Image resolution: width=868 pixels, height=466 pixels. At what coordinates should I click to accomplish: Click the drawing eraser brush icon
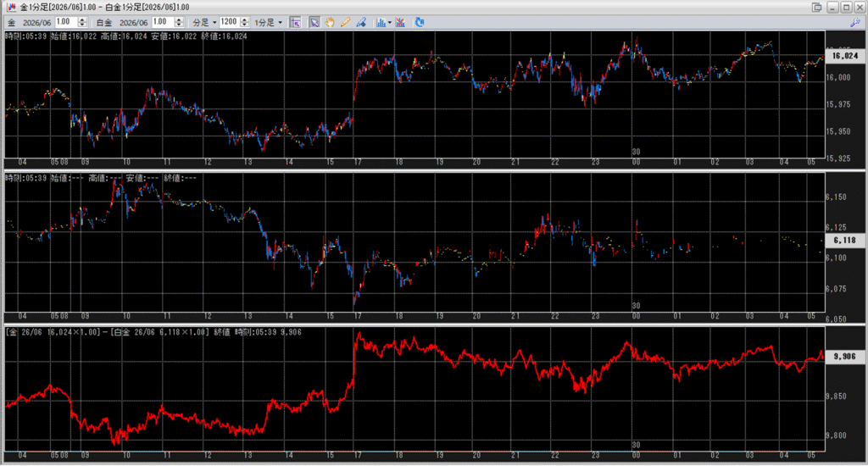pyautogui.click(x=361, y=22)
